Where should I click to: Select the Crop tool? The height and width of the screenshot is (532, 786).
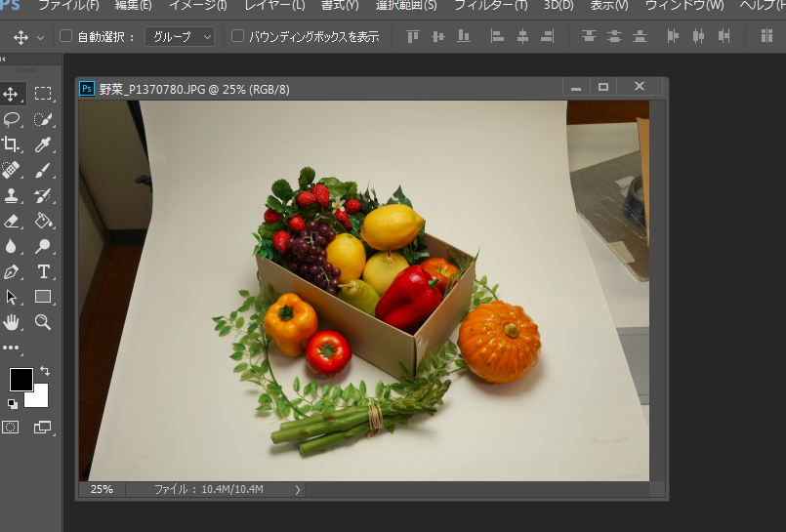11,144
